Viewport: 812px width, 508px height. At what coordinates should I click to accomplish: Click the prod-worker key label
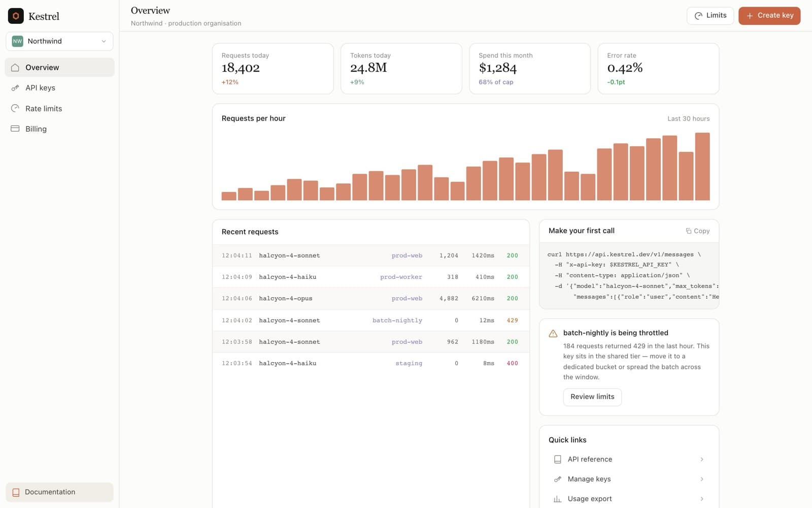click(401, 277)
